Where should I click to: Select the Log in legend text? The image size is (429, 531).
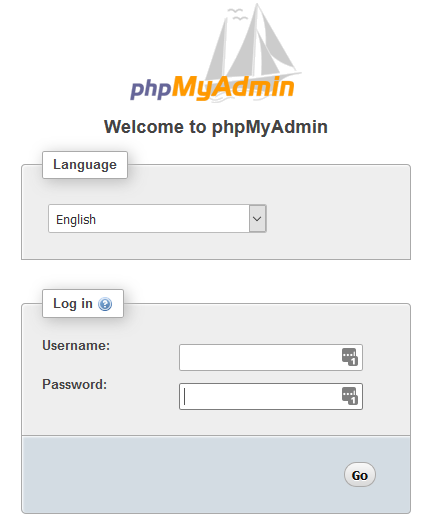point(73,303)
